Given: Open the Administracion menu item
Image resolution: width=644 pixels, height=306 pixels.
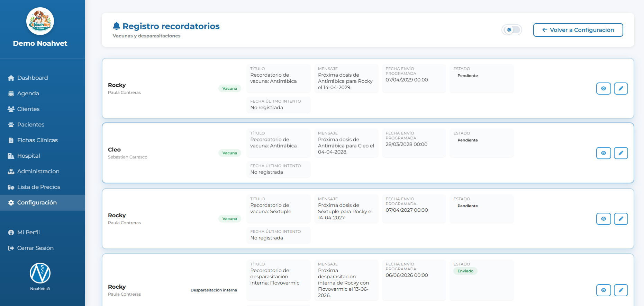Looking at the screenshot, I should (x=43, y=172).
